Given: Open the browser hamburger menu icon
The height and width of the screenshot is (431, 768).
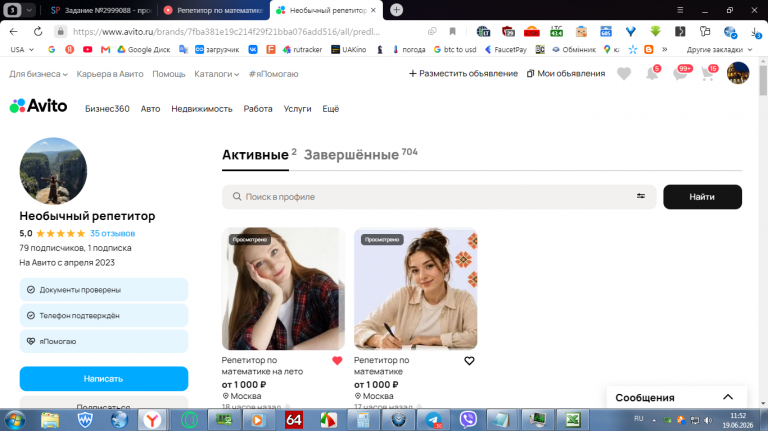Looking at the screenshot, I should coord(680,10).
